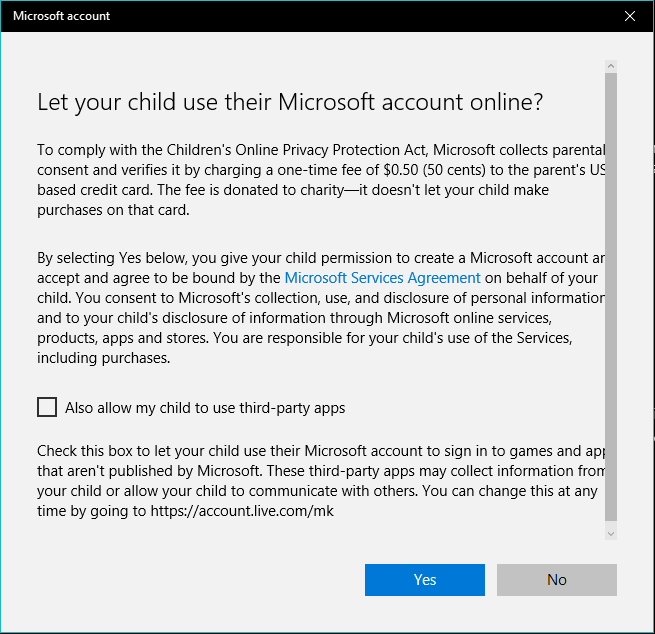Click the paragraph starting 'To comply with the Children's'

point(321,180)
